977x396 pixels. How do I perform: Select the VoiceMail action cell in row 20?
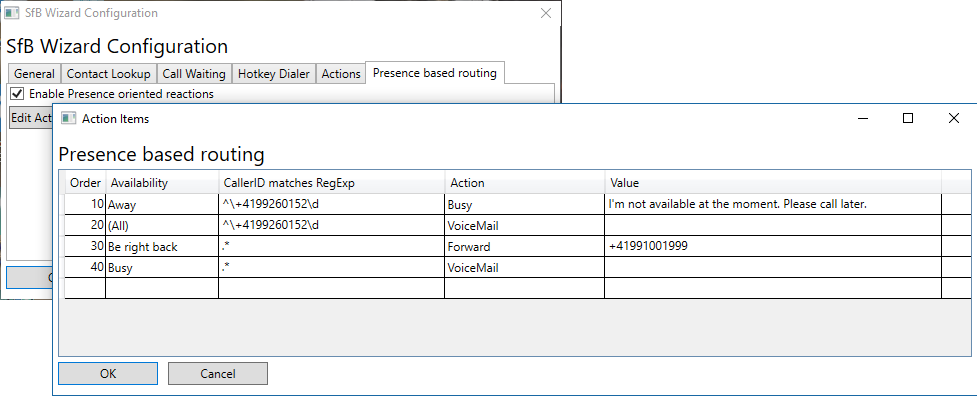click(524, 225)
